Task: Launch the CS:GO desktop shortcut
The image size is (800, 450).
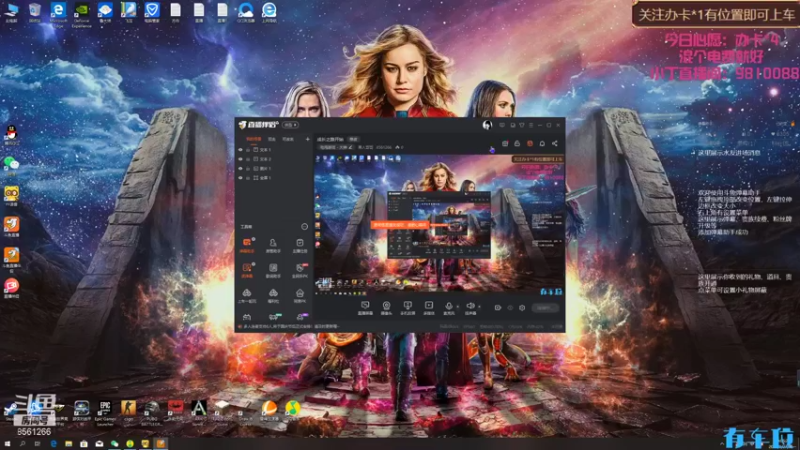Action: point(129,411)
